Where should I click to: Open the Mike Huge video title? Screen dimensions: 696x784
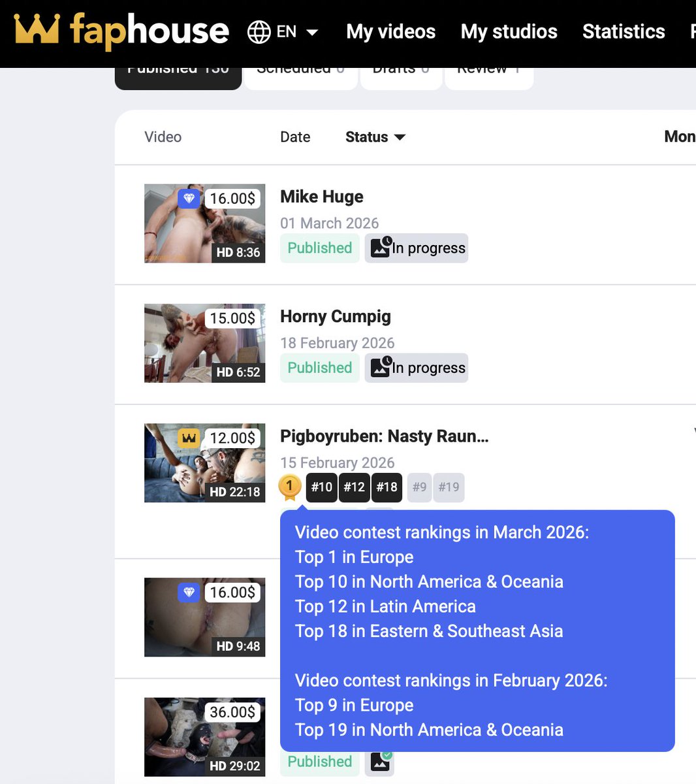[321, 197]
